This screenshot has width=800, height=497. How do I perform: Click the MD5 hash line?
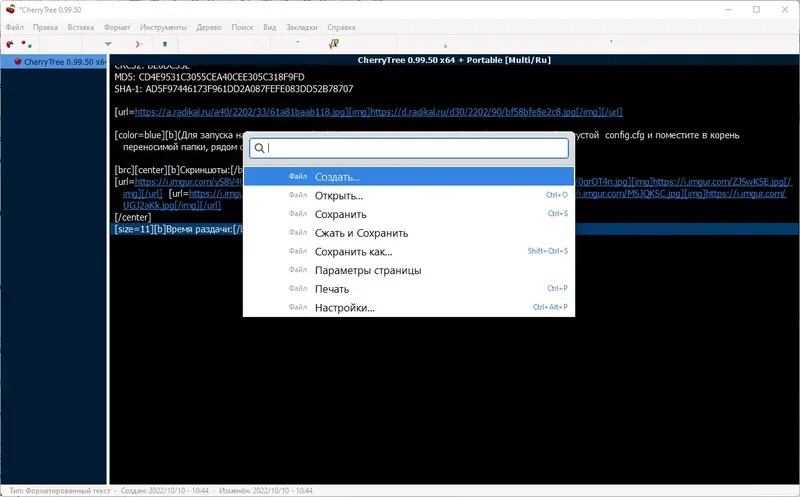click(209, 77)
